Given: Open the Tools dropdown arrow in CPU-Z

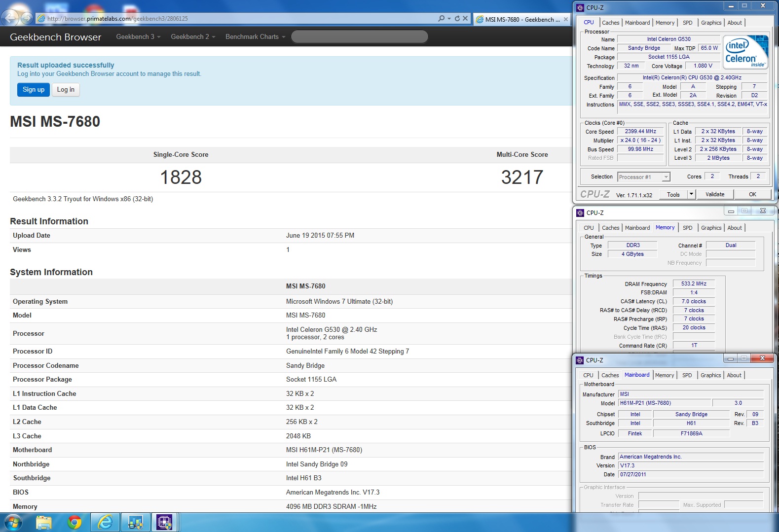Looking at the screenshot, I should tap(691, 194).
